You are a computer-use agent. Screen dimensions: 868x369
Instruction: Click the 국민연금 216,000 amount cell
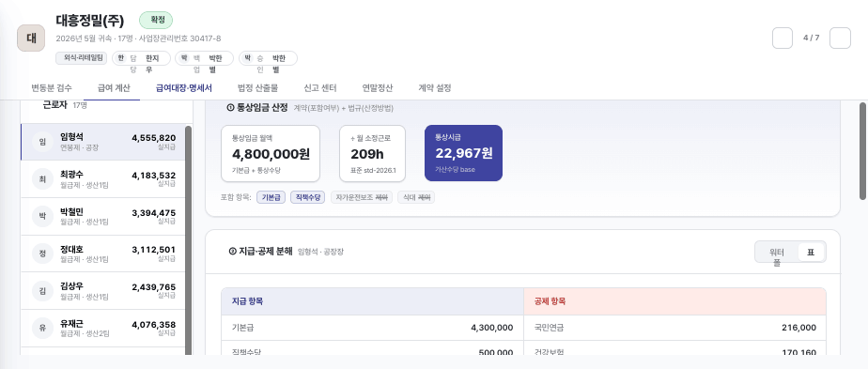point(798,328)
